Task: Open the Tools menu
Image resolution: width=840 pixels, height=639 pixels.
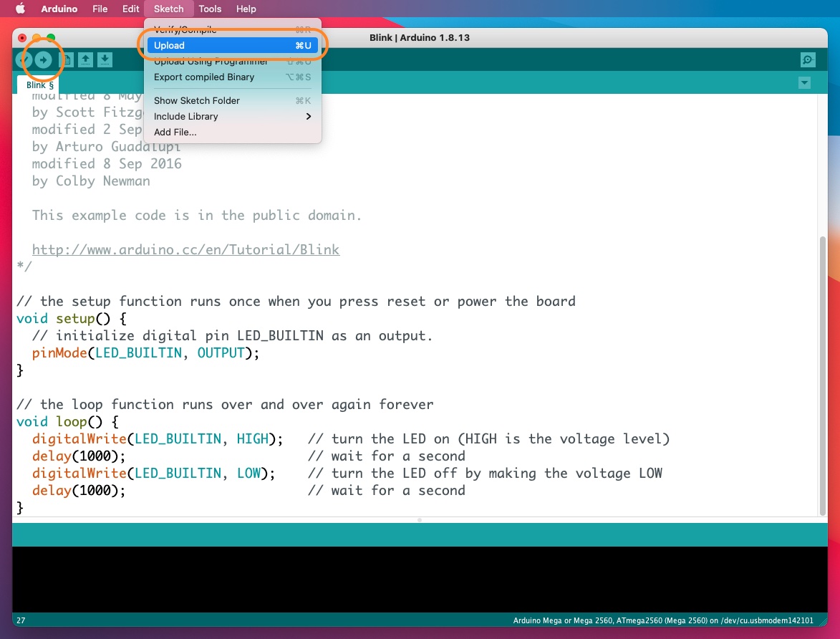Action: coord(210,9)
